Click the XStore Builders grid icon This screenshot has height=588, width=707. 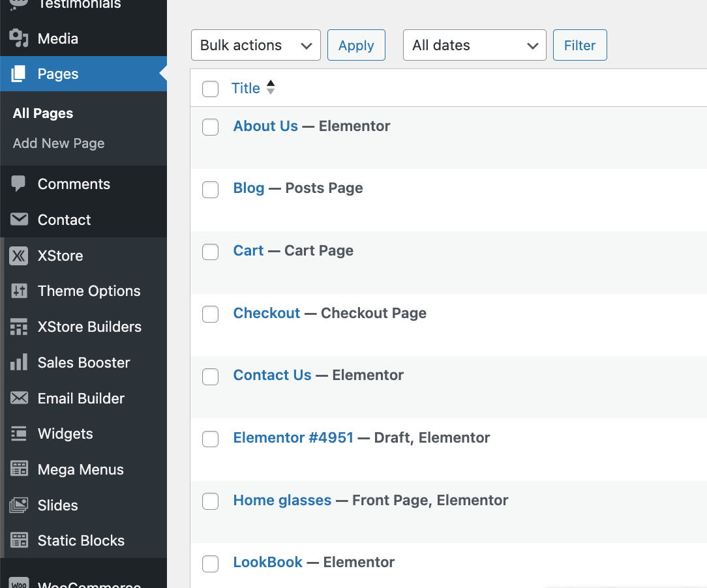pos(19,326)
